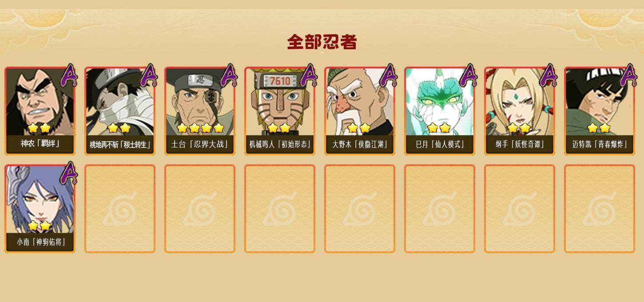Screen dimensions: 644x302
Task: Click the 大野木「侠隐江湖」 name label
Action: [360, 144]
